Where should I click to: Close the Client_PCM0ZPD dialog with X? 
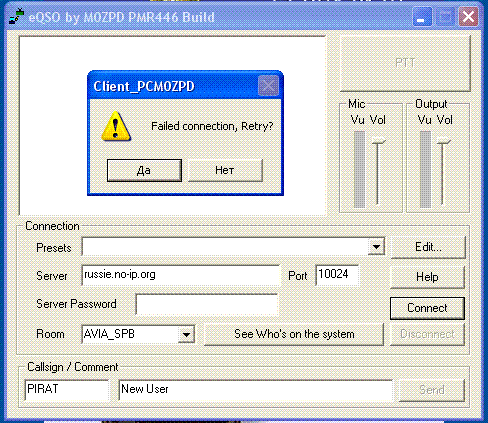pos(268,86)
